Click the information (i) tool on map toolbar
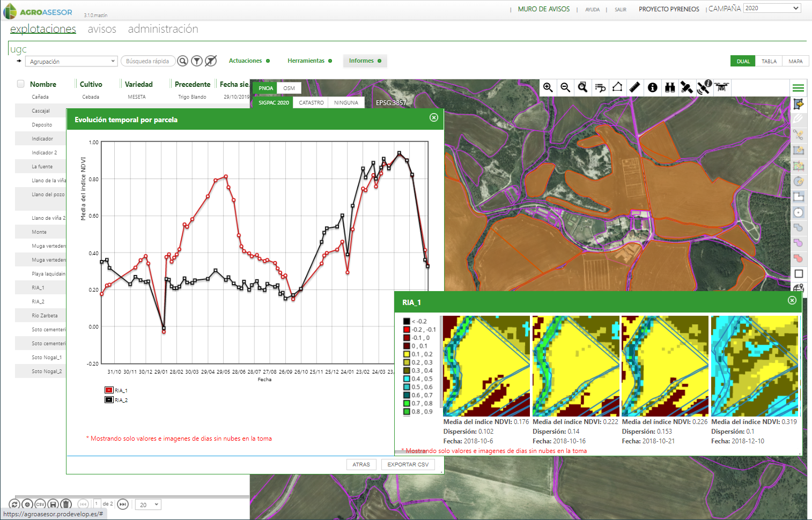 (652, 87)
